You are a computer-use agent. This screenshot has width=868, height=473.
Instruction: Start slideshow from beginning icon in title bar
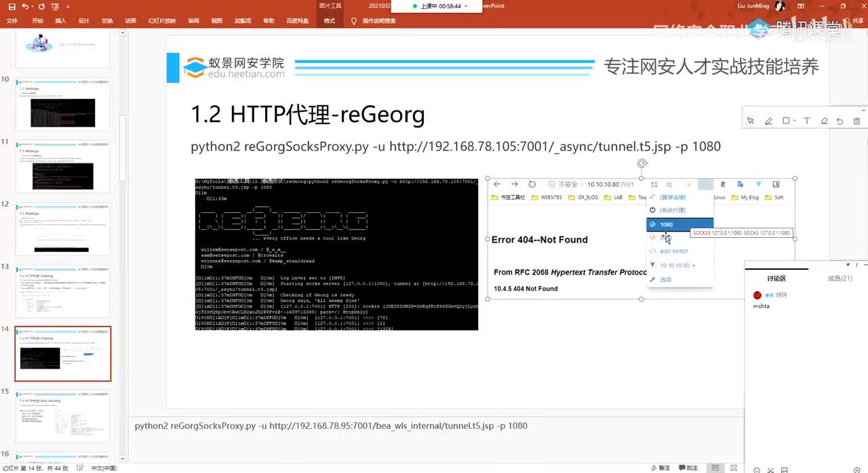click(54, 6)
